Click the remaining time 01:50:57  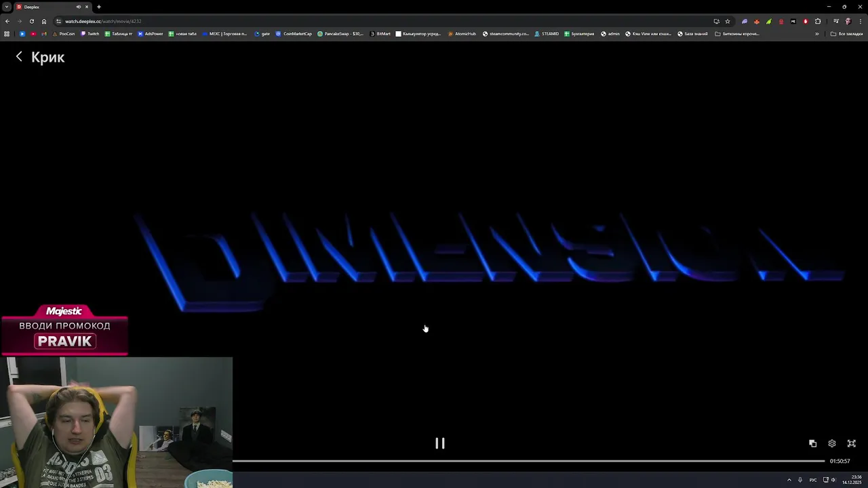pyautogui.click(x=840, y=461)
